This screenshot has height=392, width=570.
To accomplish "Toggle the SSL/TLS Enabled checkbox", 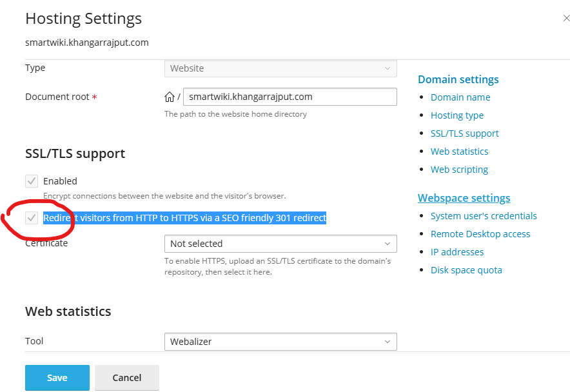I will 32,181.
